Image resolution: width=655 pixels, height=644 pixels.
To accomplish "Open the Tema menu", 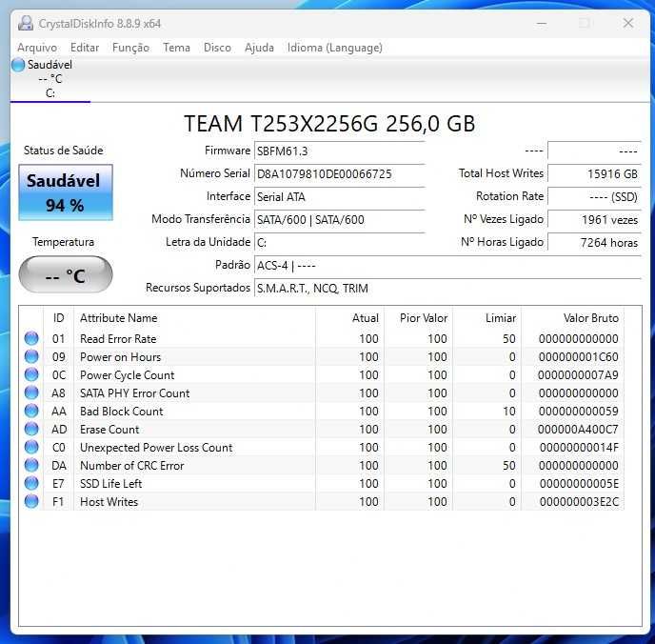I will (176, 48).
